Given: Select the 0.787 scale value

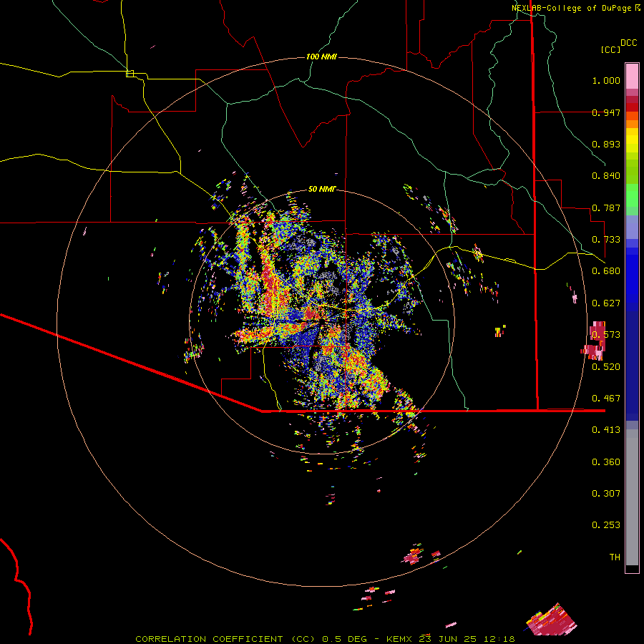Looking at the screenshot, I should point(606,208).
